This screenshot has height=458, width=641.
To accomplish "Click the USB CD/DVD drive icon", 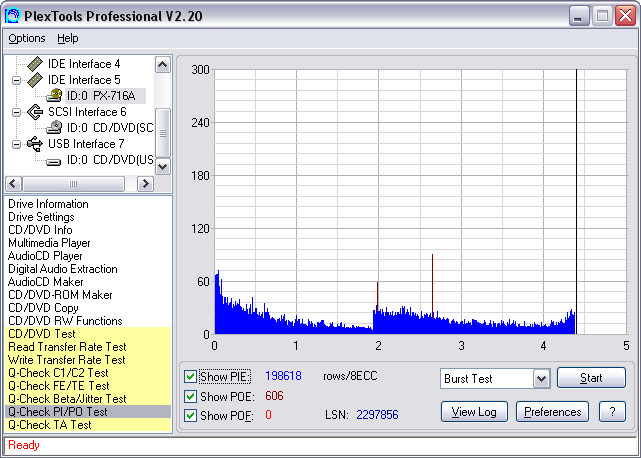I will click(54, 162).
